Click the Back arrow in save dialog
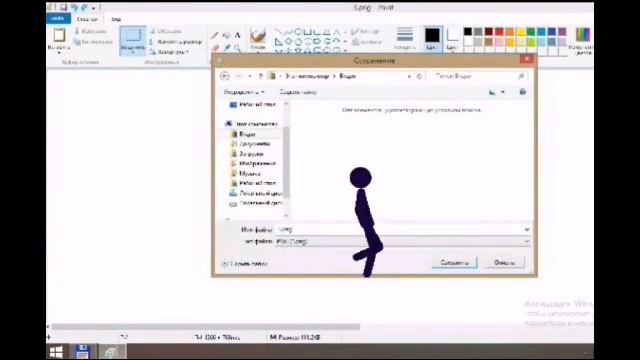640x360 pixels. click(224, 76)
